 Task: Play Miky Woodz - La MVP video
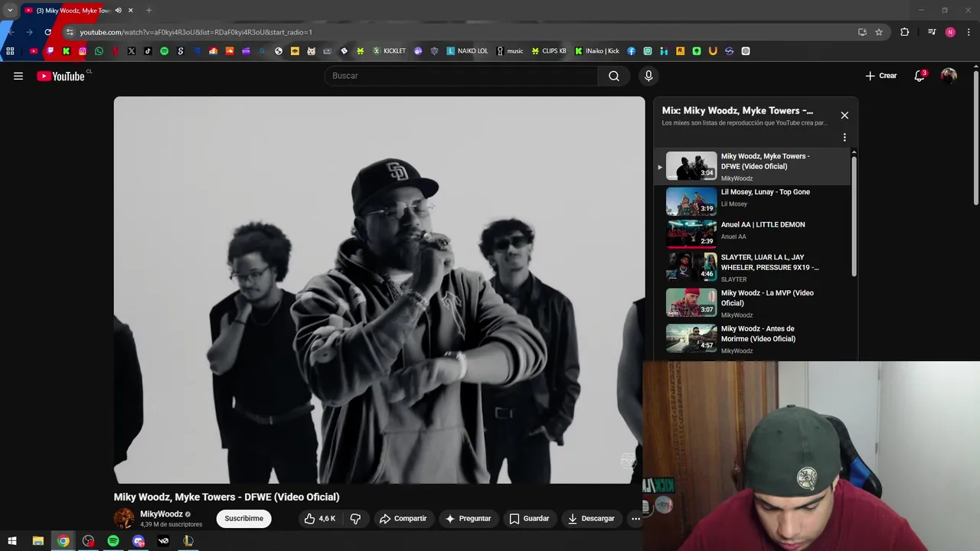[753, 303]
